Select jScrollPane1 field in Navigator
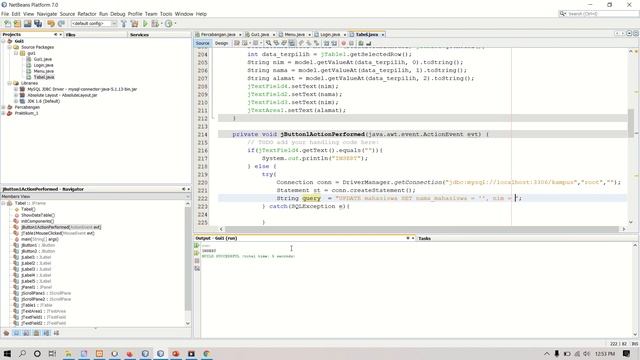 click(46, 293)
